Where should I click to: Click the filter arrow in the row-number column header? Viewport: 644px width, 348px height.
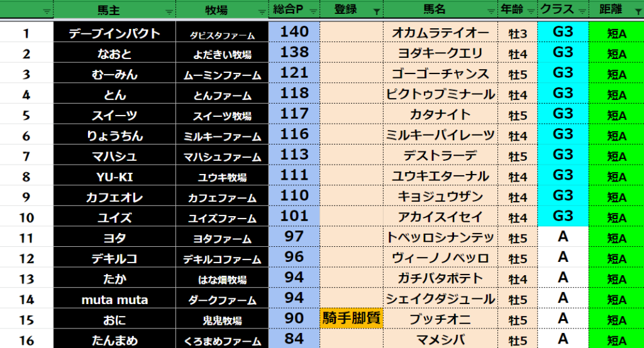pyautogui.click(x=46, y=11)
